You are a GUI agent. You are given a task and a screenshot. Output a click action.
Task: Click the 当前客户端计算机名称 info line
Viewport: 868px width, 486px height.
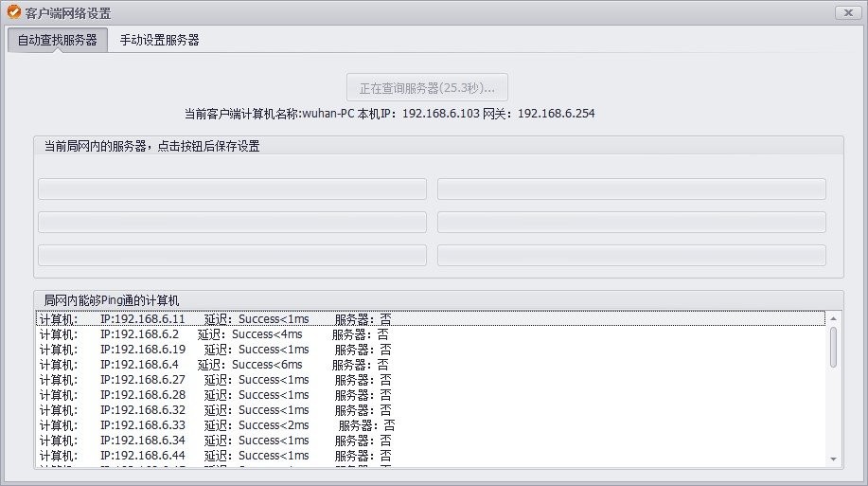pyautogui.click(x=390, y=114)
